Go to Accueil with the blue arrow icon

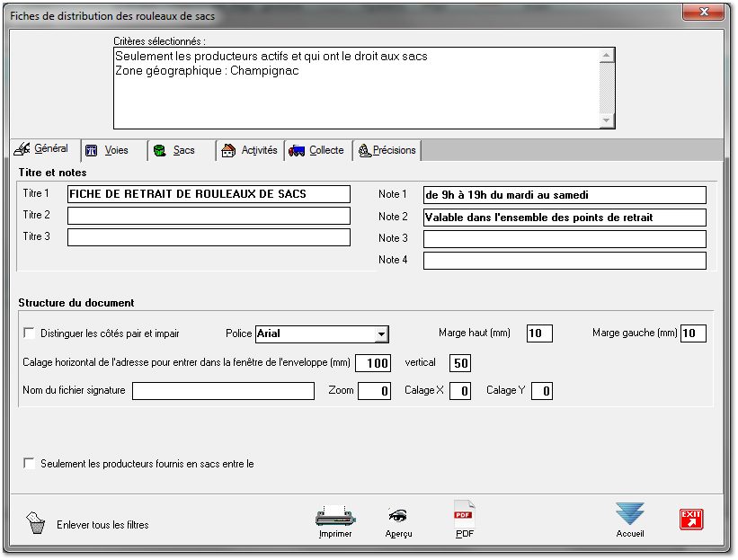[629, 514]
